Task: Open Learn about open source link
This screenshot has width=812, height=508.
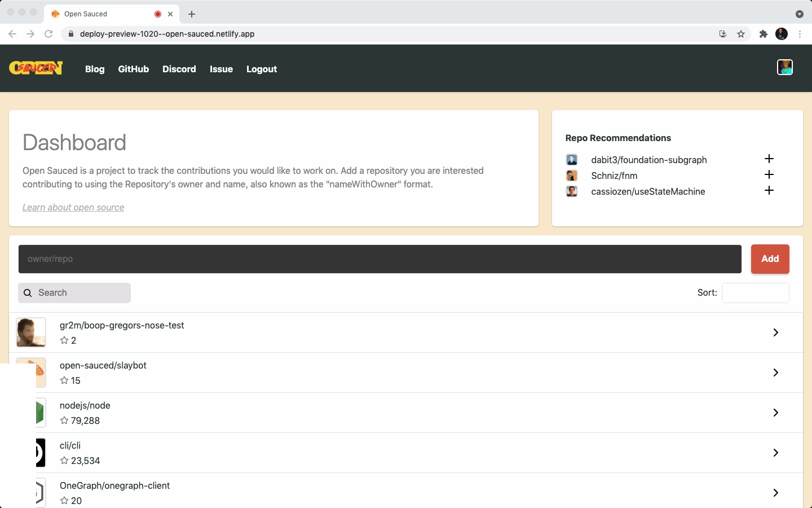Action: point(73,207)
